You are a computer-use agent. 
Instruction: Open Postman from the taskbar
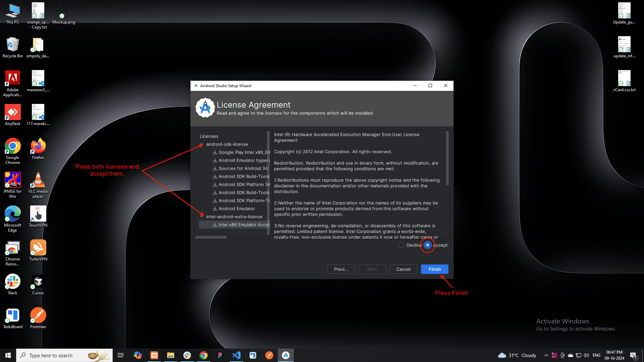[x=269, y=355]
